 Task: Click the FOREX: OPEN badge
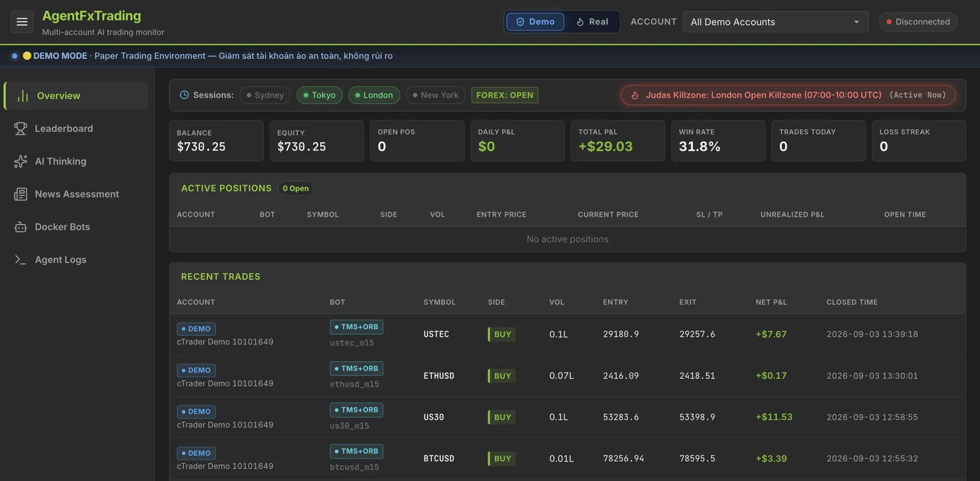click(x=504, y=95)
